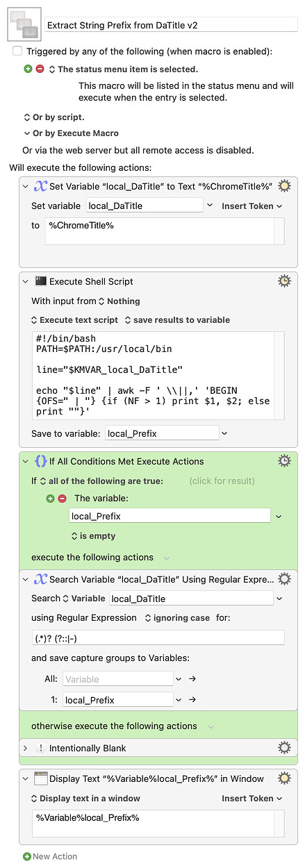The width and height of the screenshot is (305, 868).
Task: Open dropdown next to capture group 1 field
Action: click(x=179, y=700)
